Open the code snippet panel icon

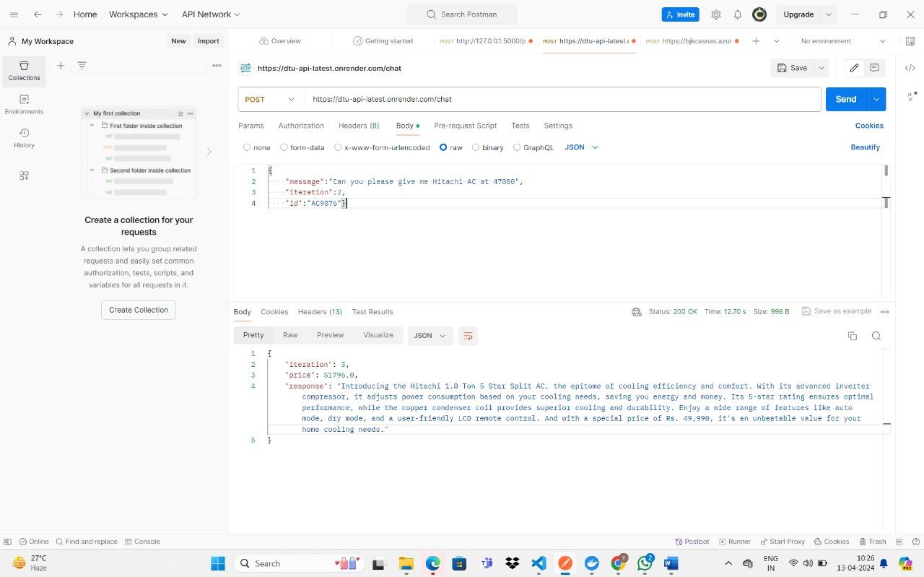[x=910, y=68]
